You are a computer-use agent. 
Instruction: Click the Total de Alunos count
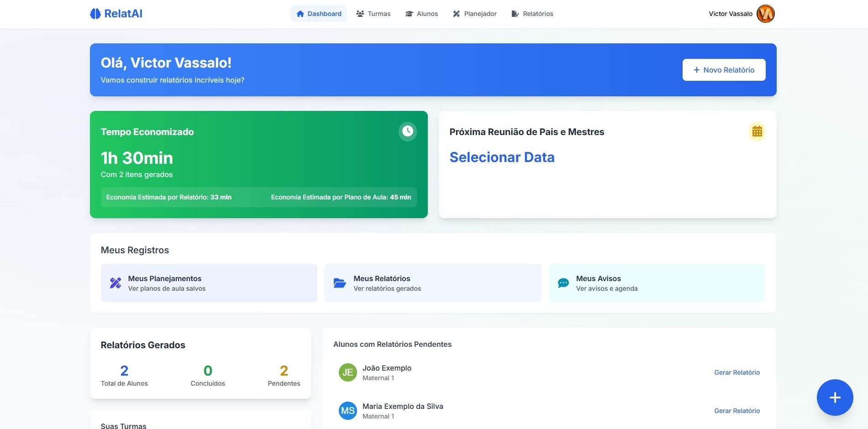coord(124,370)
